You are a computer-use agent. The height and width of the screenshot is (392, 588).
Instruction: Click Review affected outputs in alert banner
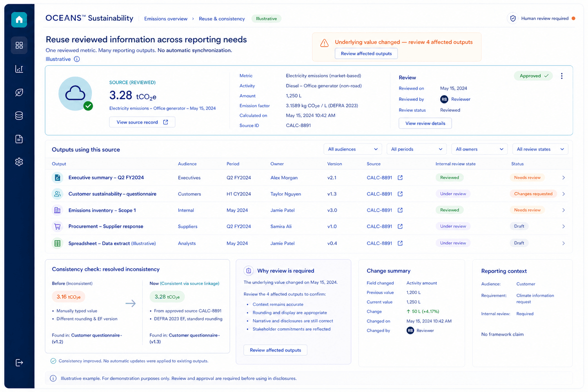pyautogui.click(x=366, y=53)
